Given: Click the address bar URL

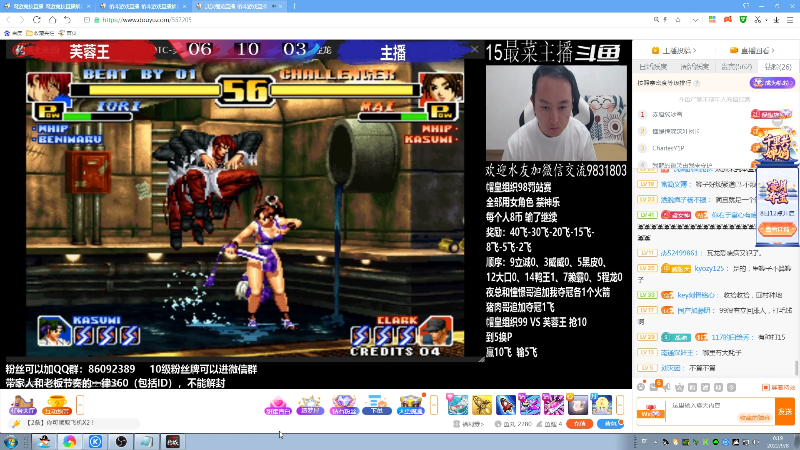Looking at the screenshot, I should (146, 19).
